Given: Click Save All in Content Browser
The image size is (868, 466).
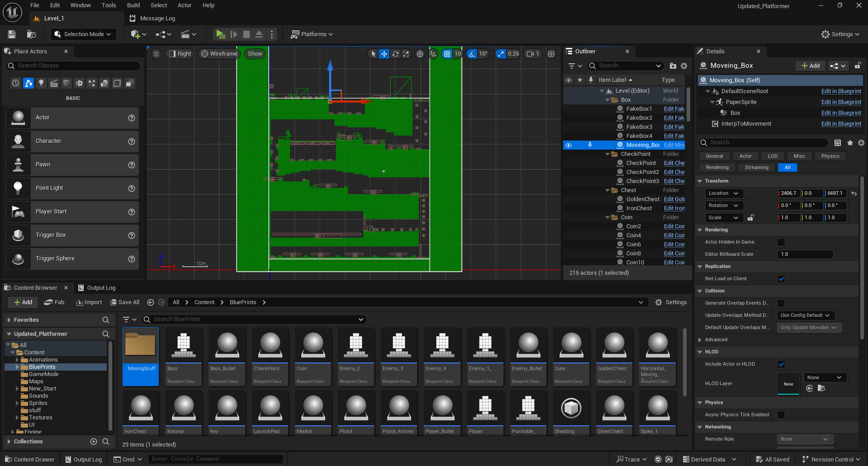Looking at the screenshot, I should click(x=125, y=302).
